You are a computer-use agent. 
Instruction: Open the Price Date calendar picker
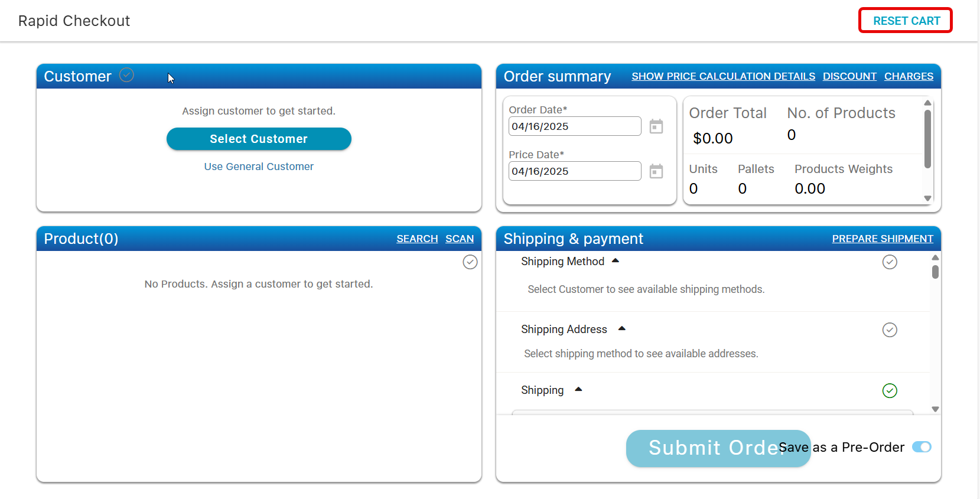[656, 171]
